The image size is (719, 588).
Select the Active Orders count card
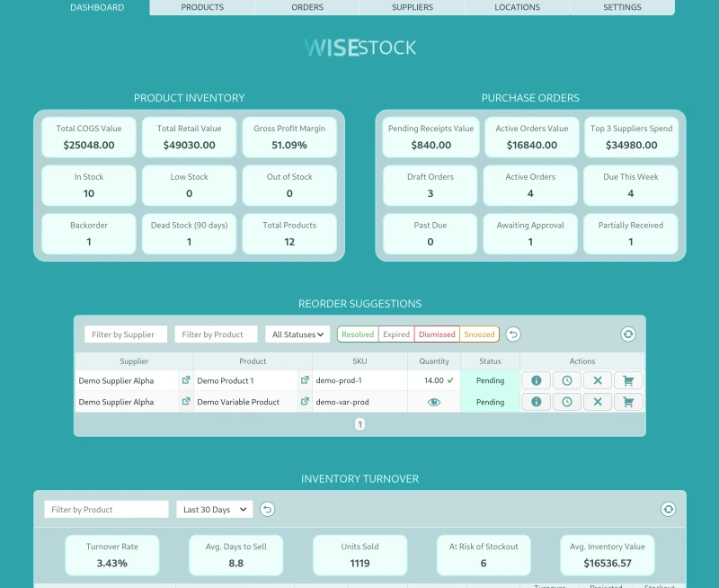coord(530,185)
